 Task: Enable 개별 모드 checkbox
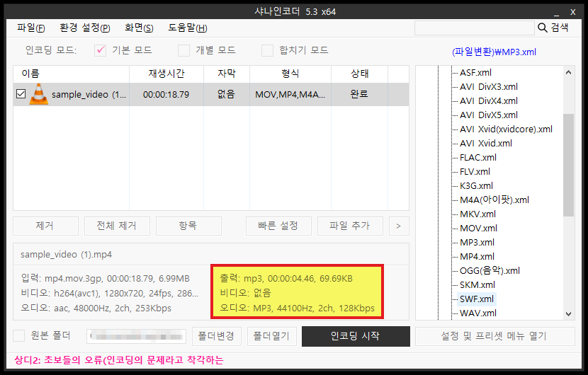coord(183,50)
